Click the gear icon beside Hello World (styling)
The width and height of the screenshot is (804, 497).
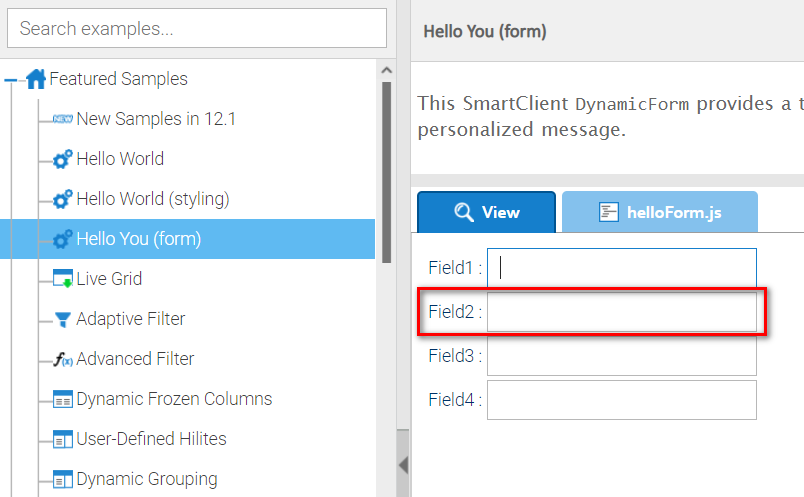(x=63, y=199)
